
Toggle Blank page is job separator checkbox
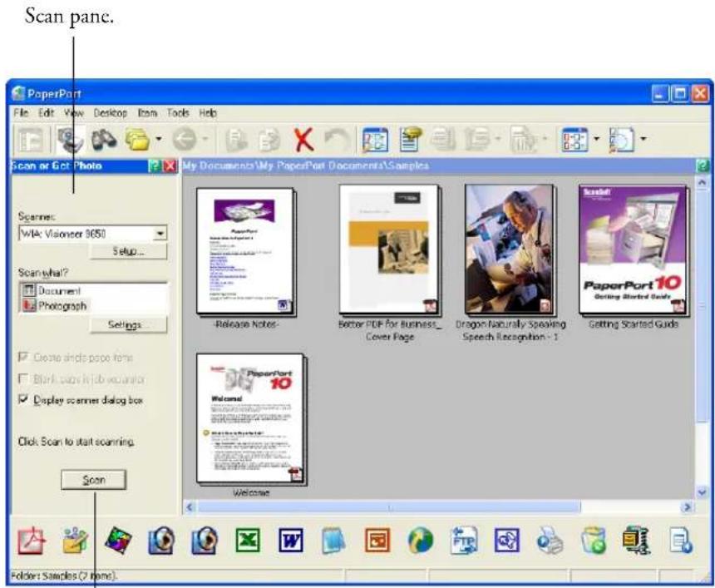coord(22,378)
